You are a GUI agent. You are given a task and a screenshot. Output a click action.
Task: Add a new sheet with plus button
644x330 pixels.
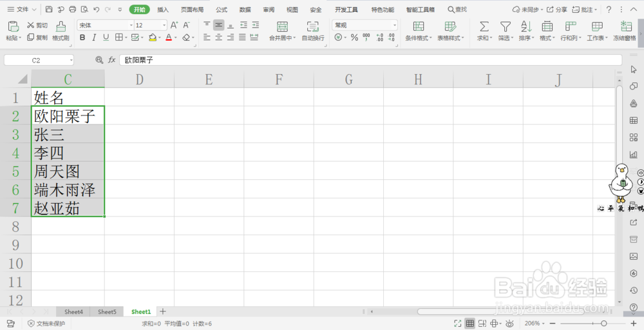[163, 311]
